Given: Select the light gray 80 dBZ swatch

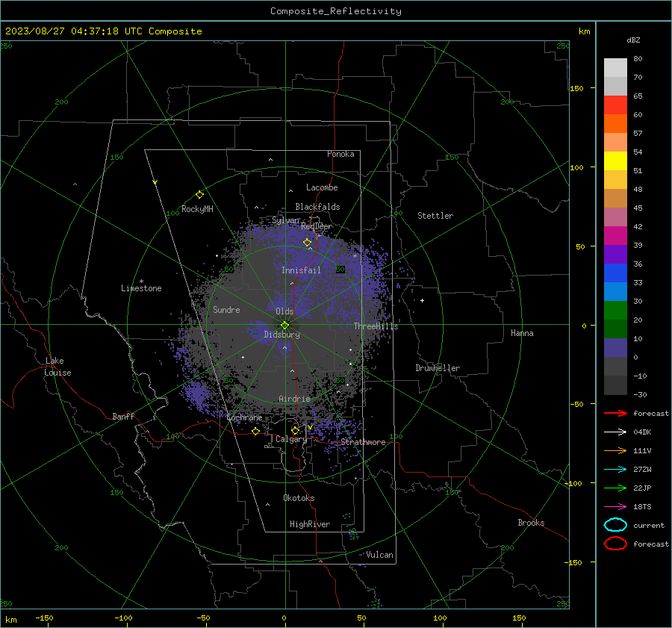Looking at the screenshot, I should tap(615, 67).
